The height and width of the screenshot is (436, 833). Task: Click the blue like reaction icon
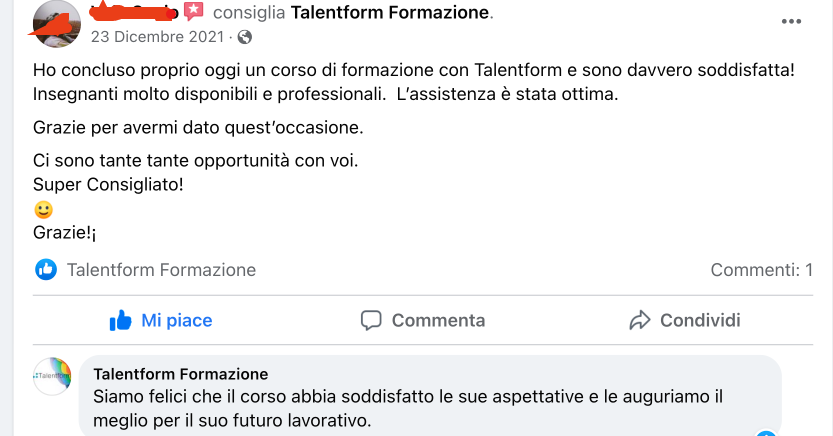pyautogui.click(x=46, y=269)
